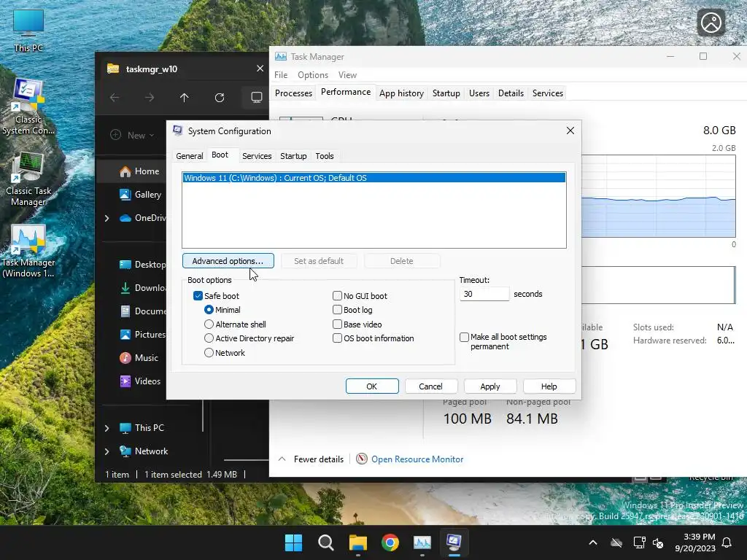
Task: Click the Windows Start button on taskbar
Action: click(293, 542)
